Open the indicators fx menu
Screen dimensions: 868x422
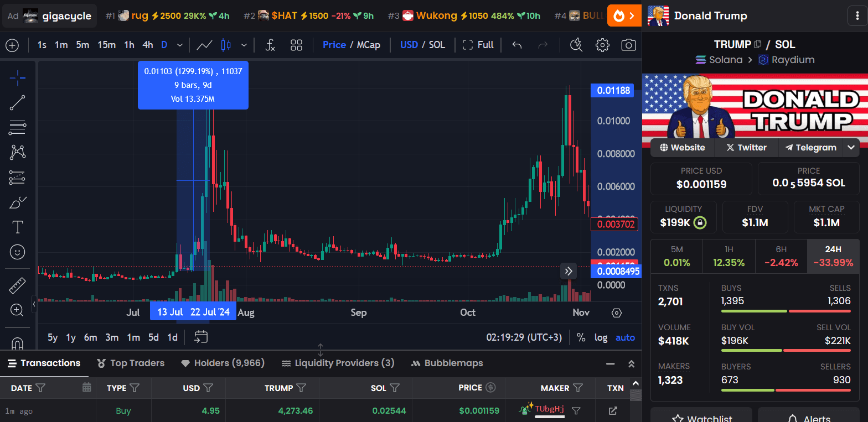click(x=270, y=45)
